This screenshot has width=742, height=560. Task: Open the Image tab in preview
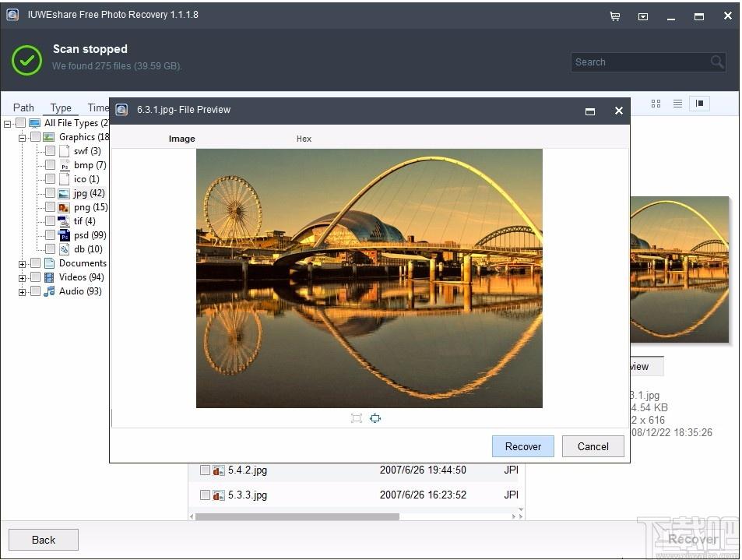point(181,139)
